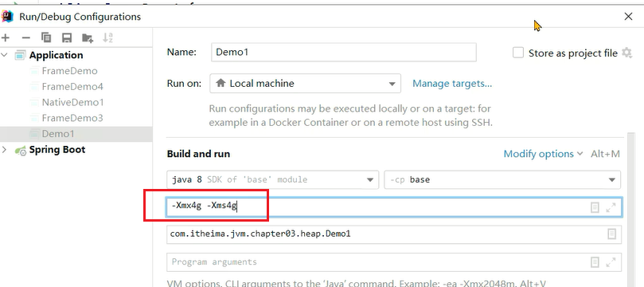Click into the Name field Demo1

[x=344, y=53]
